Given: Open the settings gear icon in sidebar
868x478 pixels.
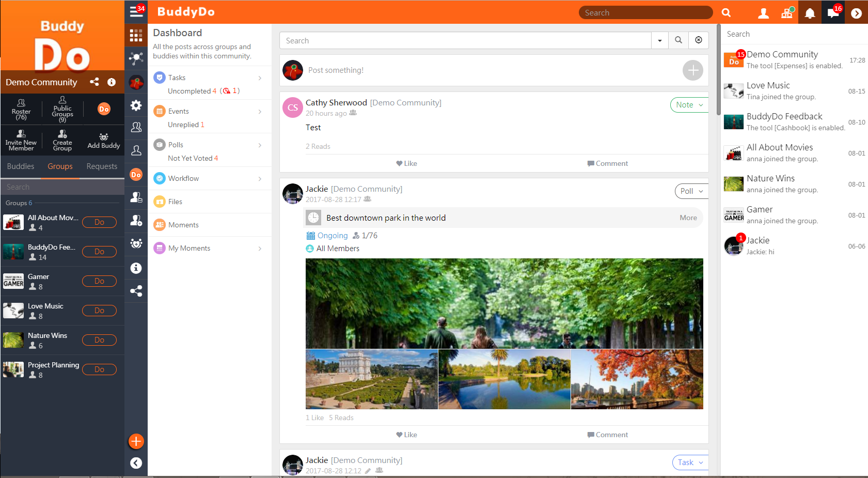Looking at the screenshot, I should pyautogui.click(x=136, y=105).
